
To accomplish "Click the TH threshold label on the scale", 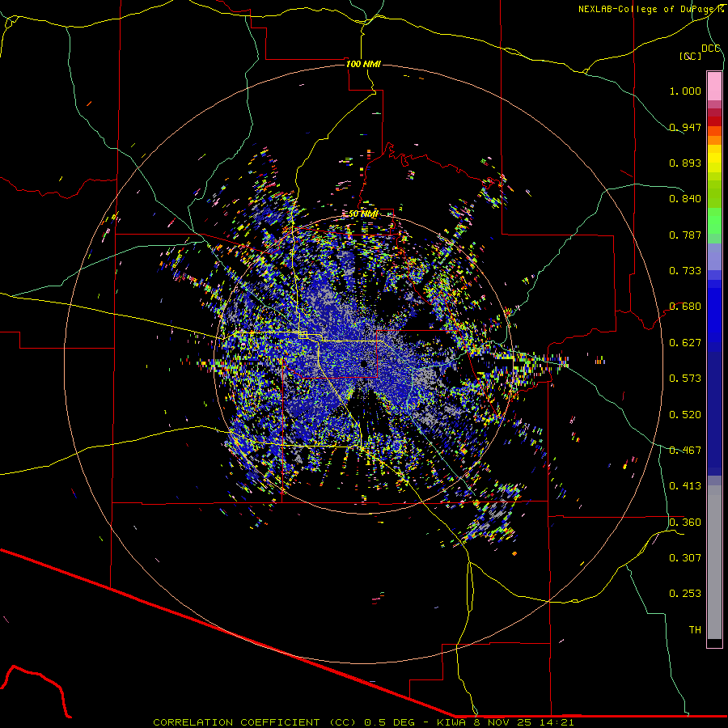I will click(695, 630).
